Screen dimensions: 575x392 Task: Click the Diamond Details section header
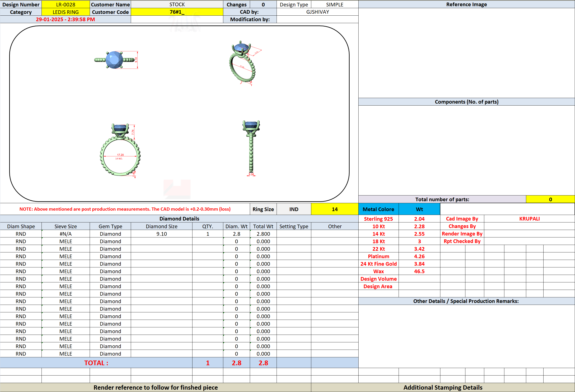coord(179,219)
